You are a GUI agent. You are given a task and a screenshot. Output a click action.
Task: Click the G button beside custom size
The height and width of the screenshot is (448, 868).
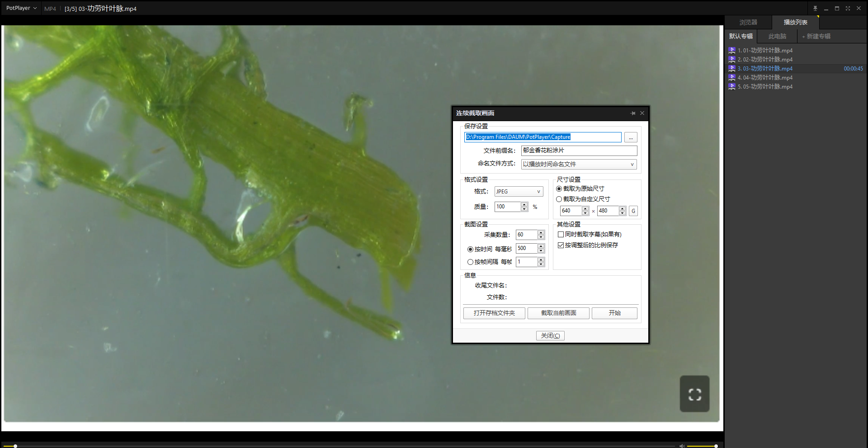pyautogui.click(x=633, y=211)
